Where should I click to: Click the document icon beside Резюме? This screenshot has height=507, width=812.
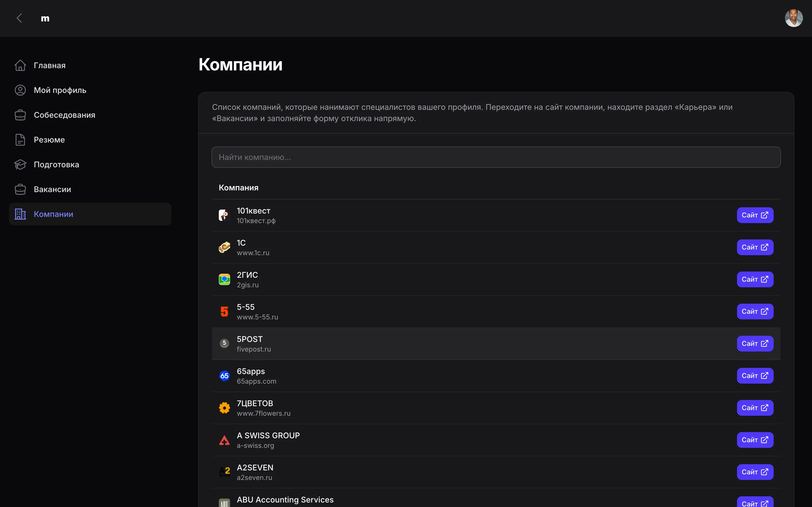click(20, 140)
